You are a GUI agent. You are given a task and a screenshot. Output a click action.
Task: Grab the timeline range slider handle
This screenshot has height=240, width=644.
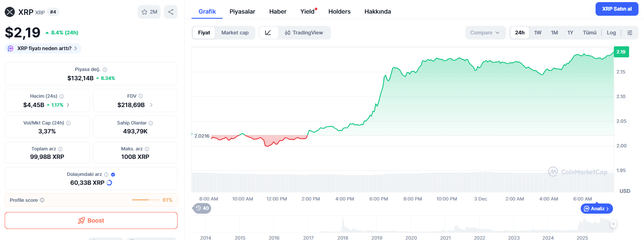(x=613, y=224)
